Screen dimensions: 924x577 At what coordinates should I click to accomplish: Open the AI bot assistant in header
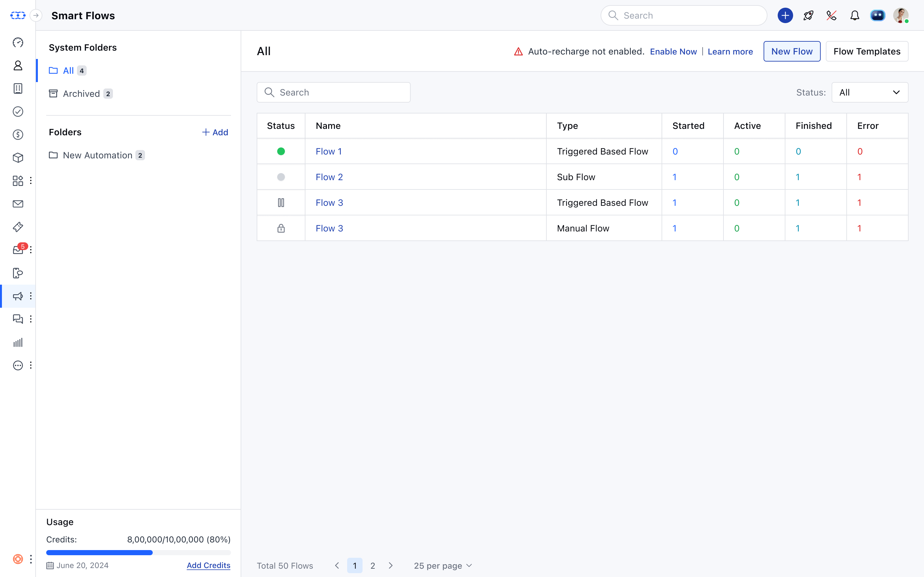tap(877, 15)
